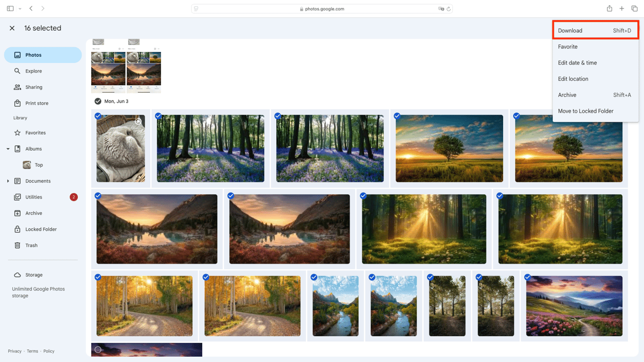Toggle the Mon, Jun 3 date checkmark

pos(97,101)
